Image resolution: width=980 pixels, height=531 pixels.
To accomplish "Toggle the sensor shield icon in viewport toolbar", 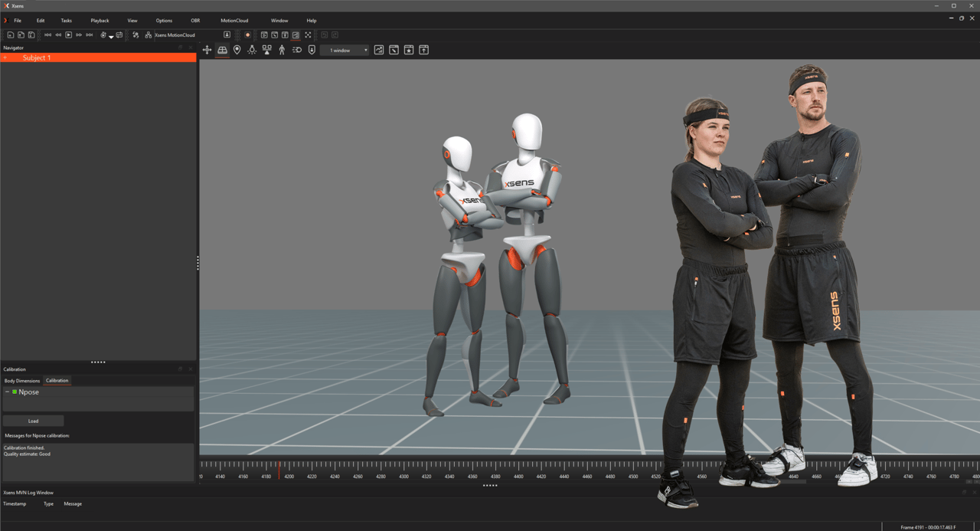I will (x=311, y=49).
